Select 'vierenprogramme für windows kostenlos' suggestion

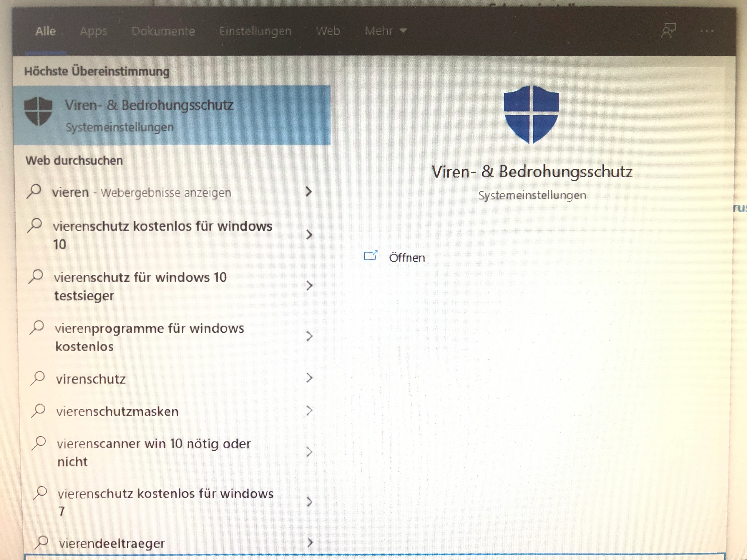[149, 337]
